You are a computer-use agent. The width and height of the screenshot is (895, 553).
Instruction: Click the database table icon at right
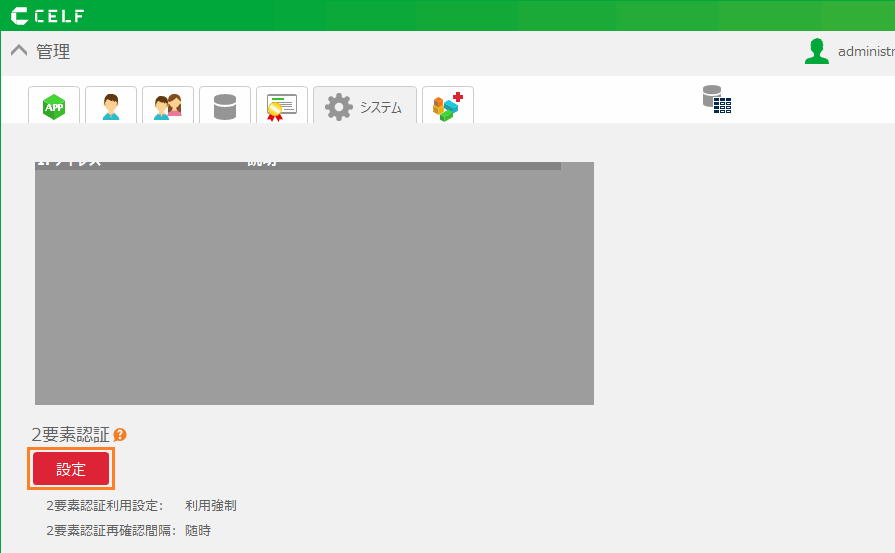(x=716, y=99)
